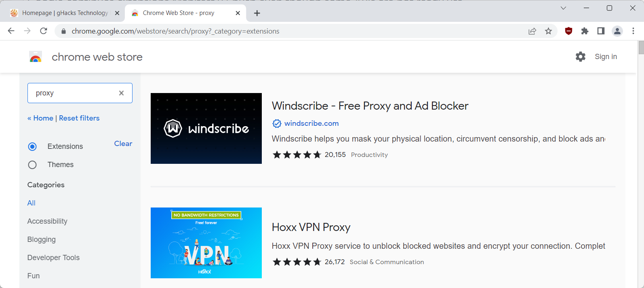Click the red shield extension icon
644x288 pixels.
click(568, 31)
